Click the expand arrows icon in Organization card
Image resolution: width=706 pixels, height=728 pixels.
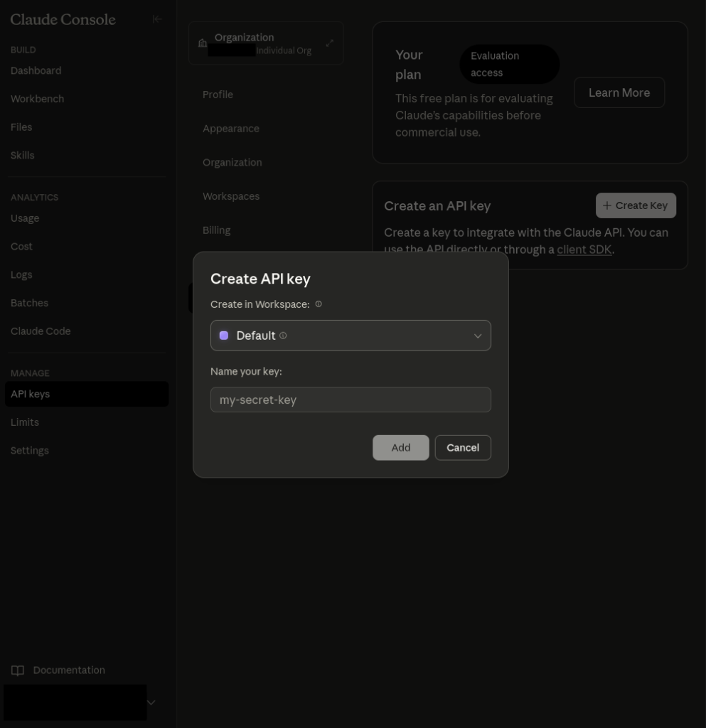(330, 43)
